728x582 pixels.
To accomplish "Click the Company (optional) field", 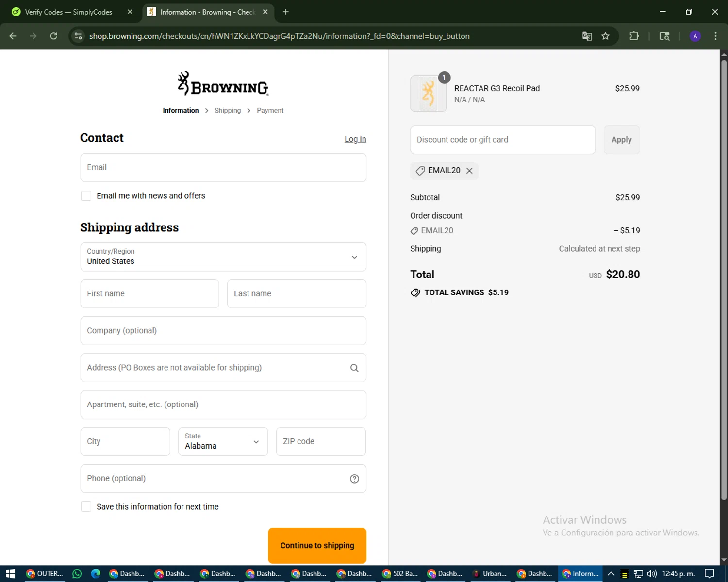I will pyautogui.click(x=223, y=331).
